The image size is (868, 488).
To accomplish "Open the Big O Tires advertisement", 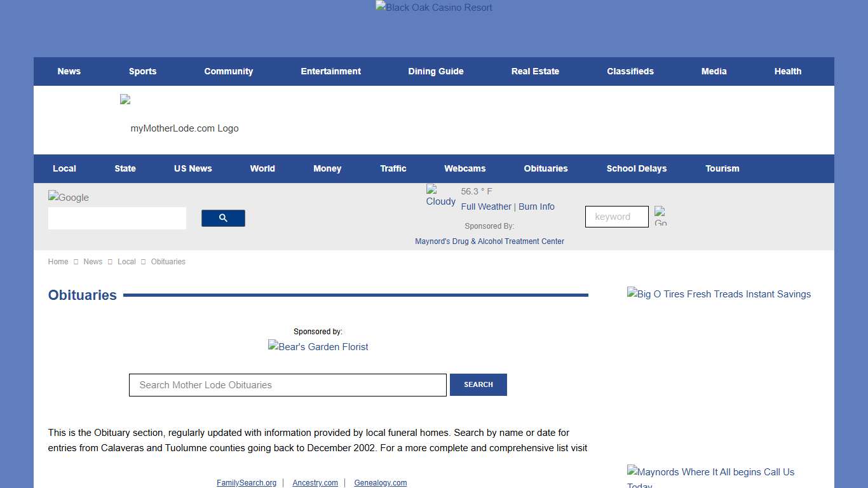I will coord(719,294).
